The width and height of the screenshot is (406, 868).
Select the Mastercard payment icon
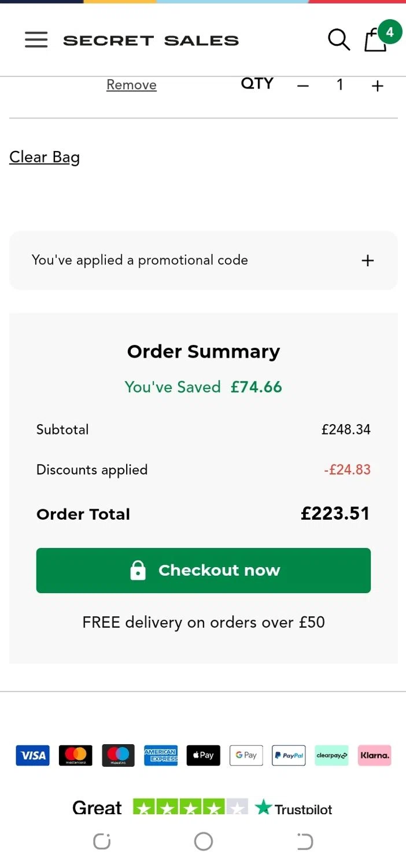point(75,755)
